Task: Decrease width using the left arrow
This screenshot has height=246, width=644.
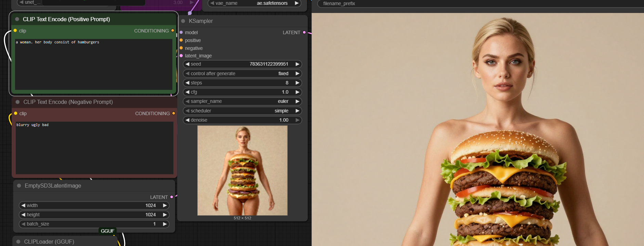Action: (23, 205)
